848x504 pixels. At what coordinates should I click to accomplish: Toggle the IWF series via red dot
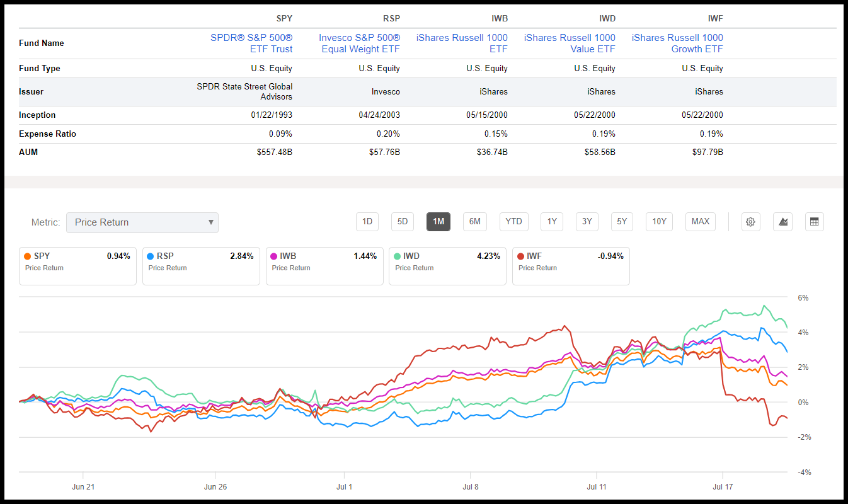(x=520, y=256)
